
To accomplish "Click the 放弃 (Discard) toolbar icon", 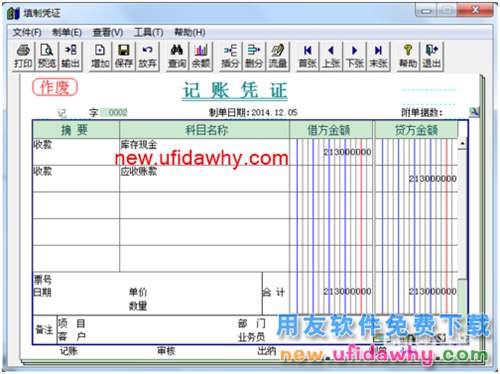I will click(147, 56).
